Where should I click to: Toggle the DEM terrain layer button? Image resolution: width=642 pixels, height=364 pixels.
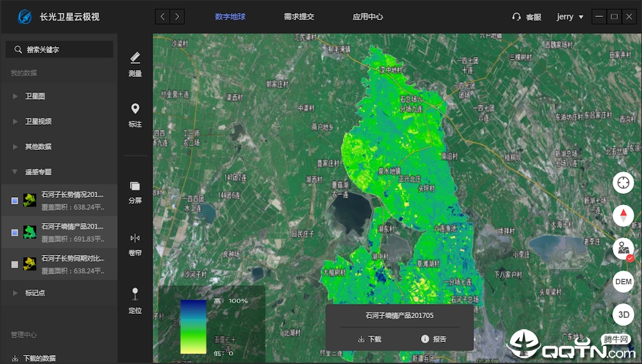(x=623, y=282)
